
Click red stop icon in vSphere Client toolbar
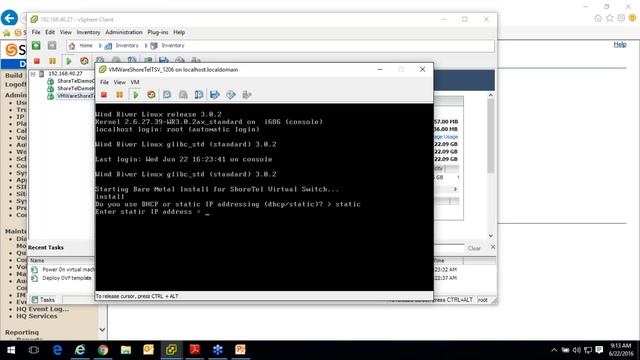pyautogui.click(x=37, y=61)
